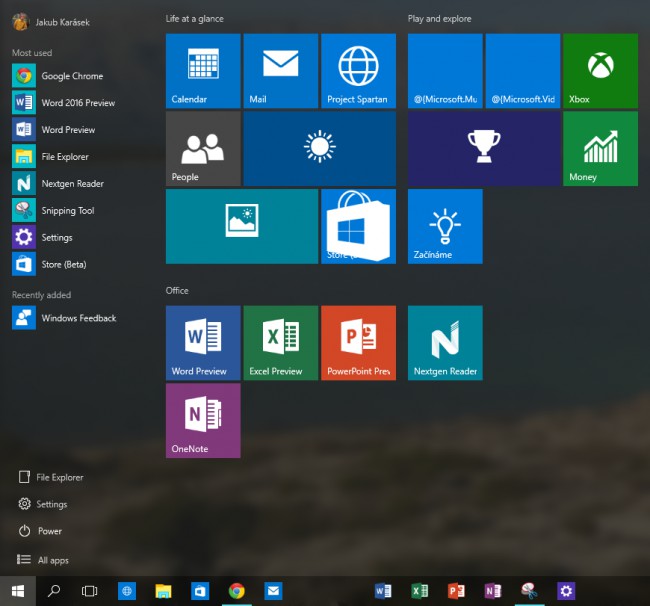The image size is (650, 606).
Task: Launch the PowerPoint Preview tile
Action: coord(359,343)
